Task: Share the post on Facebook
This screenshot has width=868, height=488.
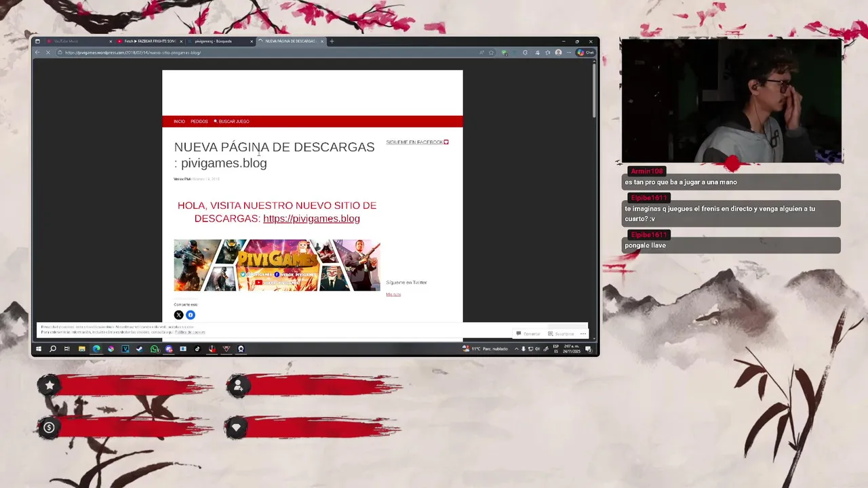Action: tap(190, 314)
